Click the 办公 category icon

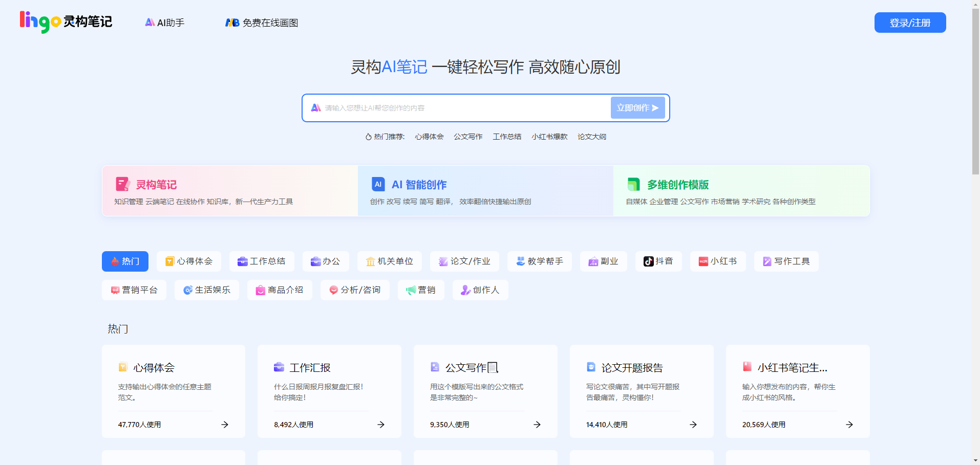point(315,261)
